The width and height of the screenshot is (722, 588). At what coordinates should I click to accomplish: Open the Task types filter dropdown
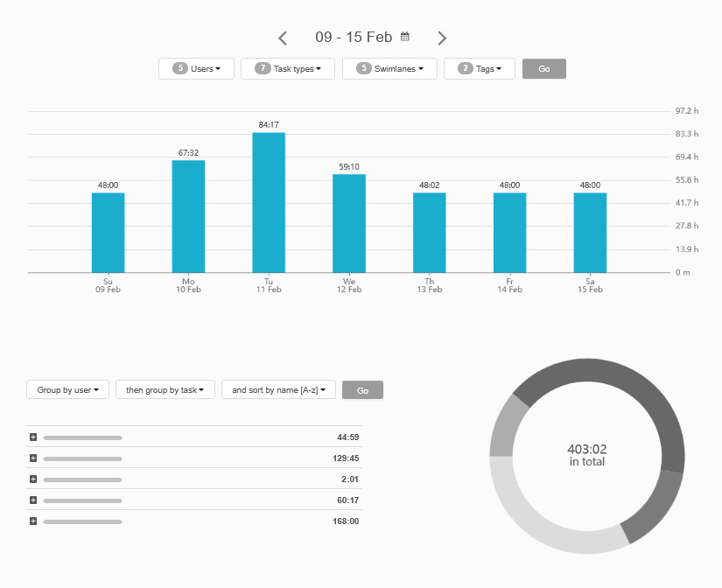coord(287,68)
